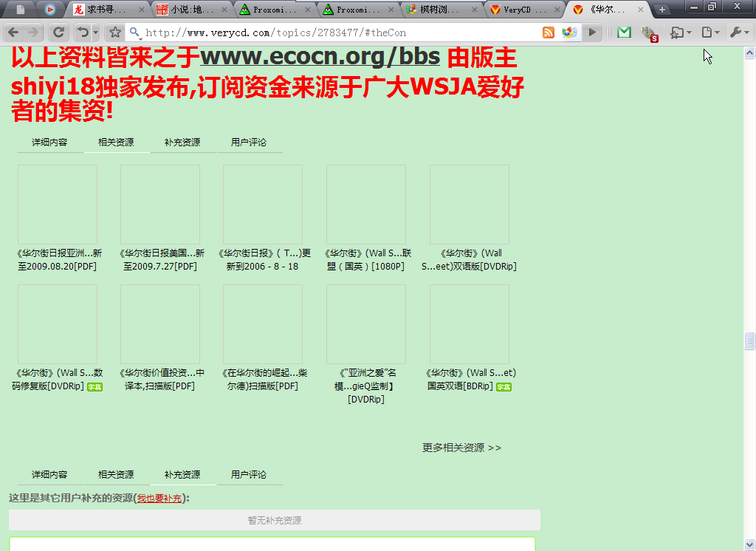Go forward to the next page

tap(33, 32)
